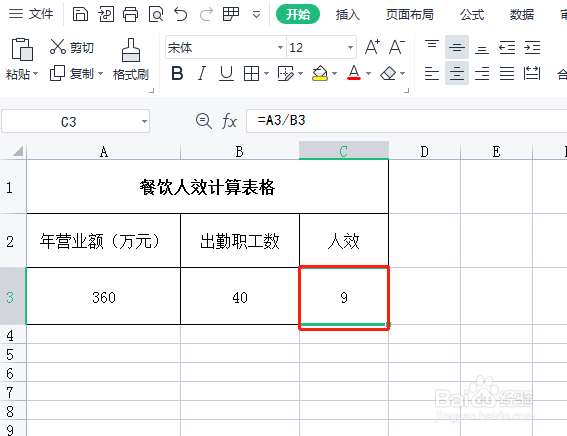The height and width of the screenshot is (436, 567).
Task: Click the draw border pencil icon
Action: (286, 73)
